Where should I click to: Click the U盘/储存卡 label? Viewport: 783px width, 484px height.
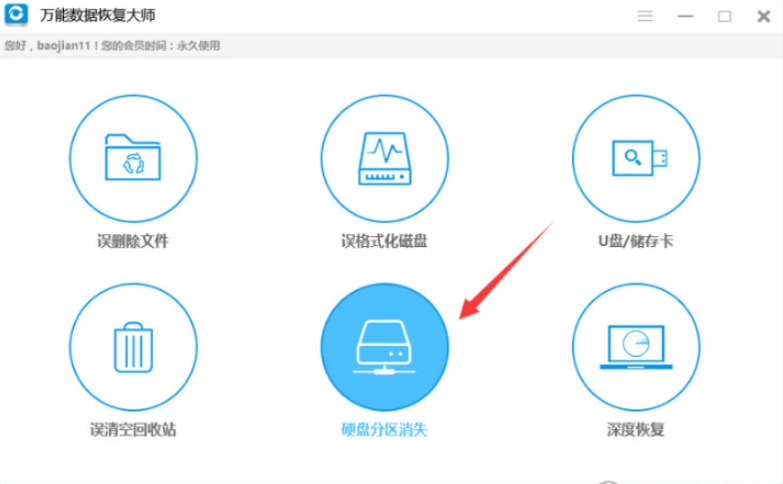coord(636,241)
